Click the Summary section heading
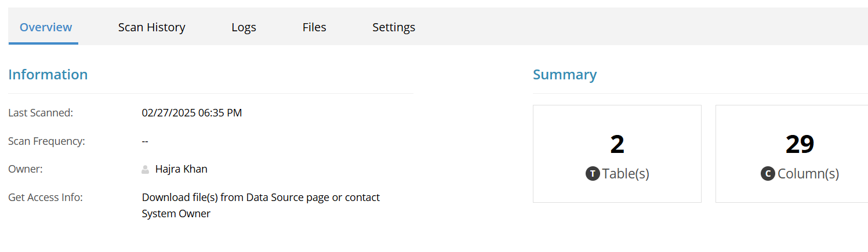868x252 pixels. [565, 75]
